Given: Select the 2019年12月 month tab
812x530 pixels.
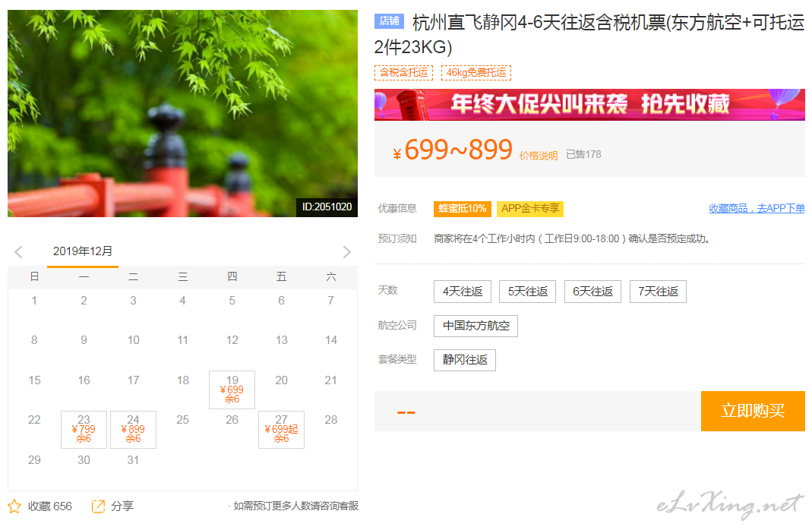Looking at the screenshot, I should click(x=83, y=251).
